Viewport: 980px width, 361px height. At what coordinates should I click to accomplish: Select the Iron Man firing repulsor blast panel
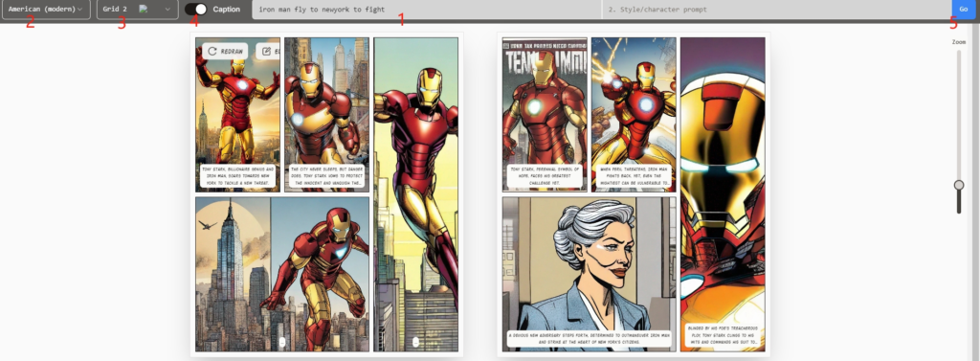click(x=634, y=114)
